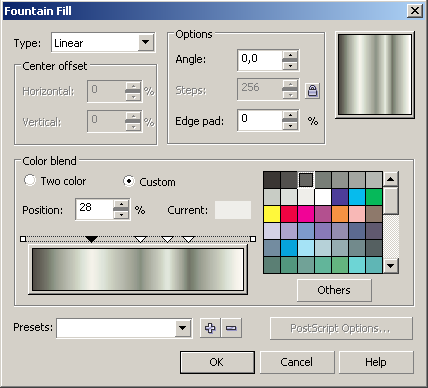Click the Angle input field
The height and width of the screenshot is (388, 428).
260,60
